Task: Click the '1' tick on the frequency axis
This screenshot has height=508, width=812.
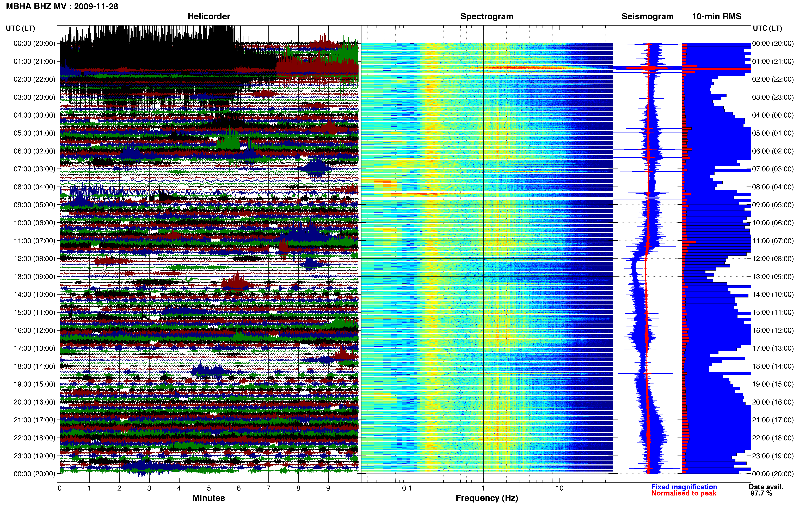Action: [483, 488]
